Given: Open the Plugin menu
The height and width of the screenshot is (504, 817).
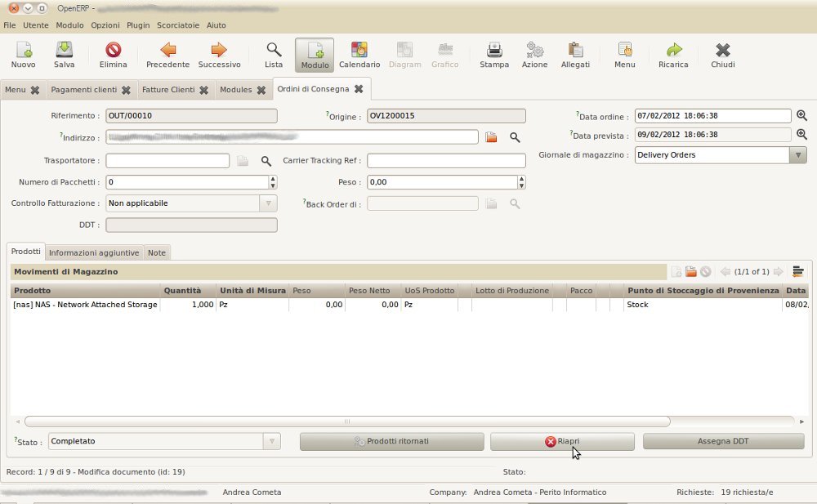Looking at the screenshot, I should point(138,25).
